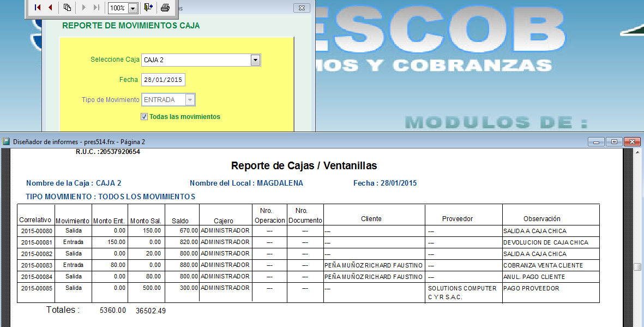Click the Proveedor column header

458,219
